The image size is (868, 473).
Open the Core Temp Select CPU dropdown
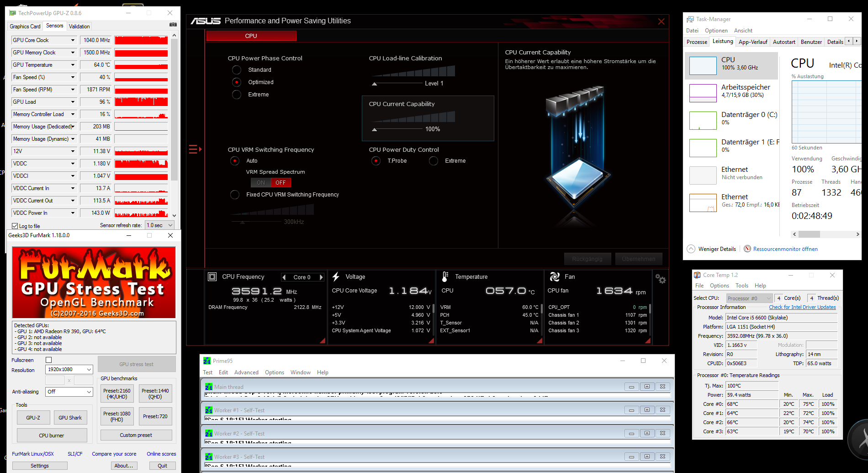749,298
